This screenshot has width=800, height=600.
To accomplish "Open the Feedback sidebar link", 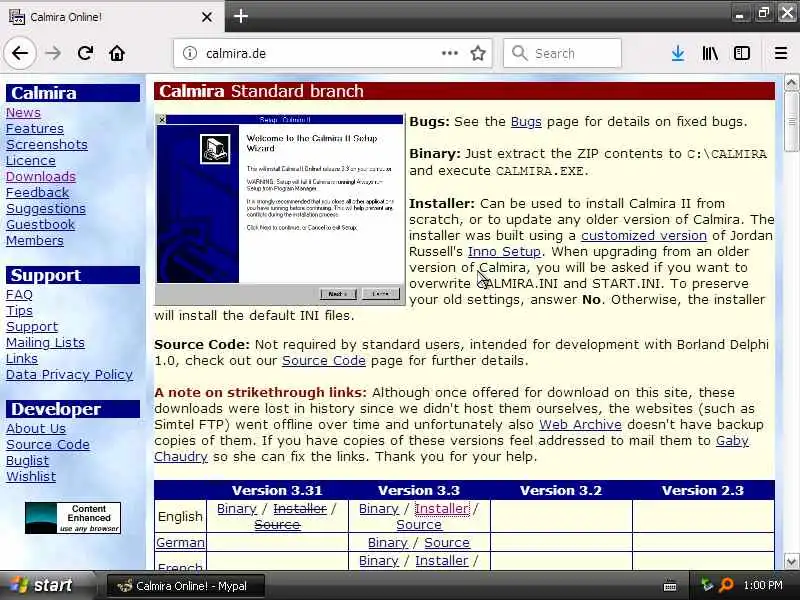I will pyautogui.click(x=38, y=192).
